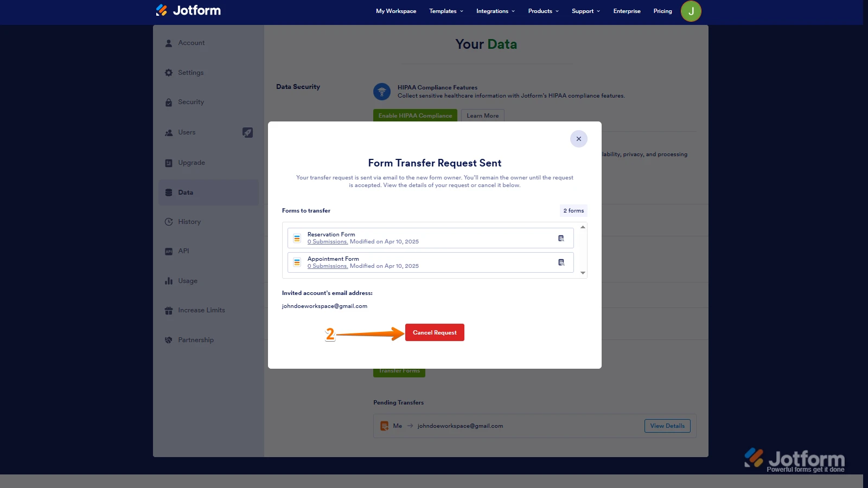The image size is (868, 488).
Task: Click the Reservation Form list icon
Action: tap(297, 238)
